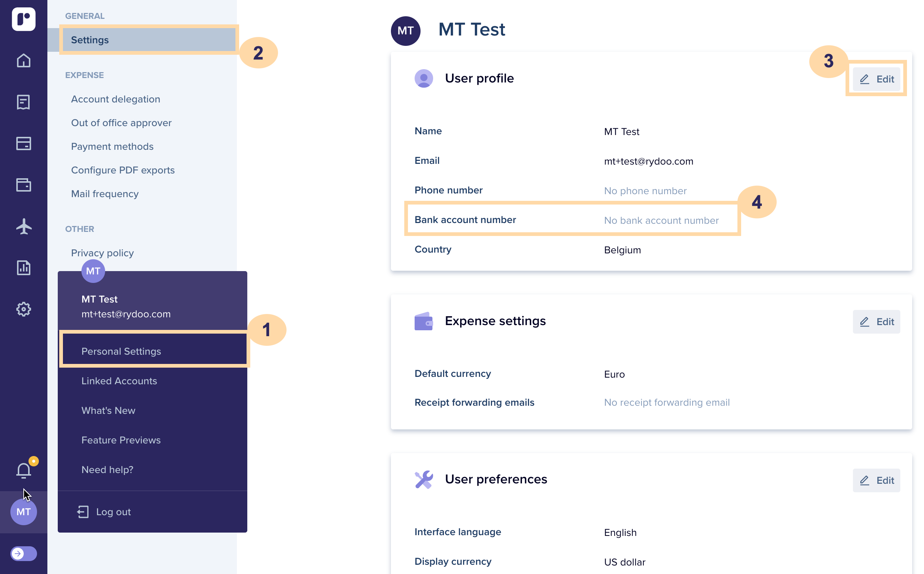Select Personal Settings from profile menu
Viewport: 924px width, 574px height.
coord(121,351)
